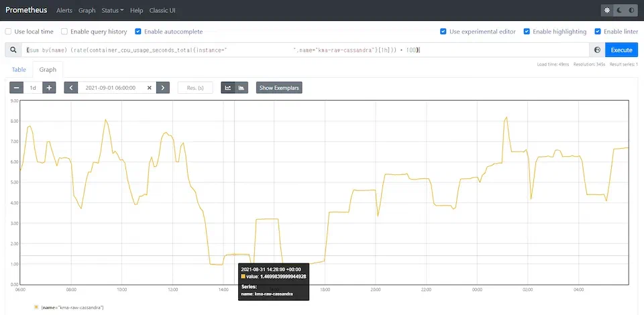Uncheck Use experimental editor
The width and height of the screenshot is (644, 315).
click(443, 31)
